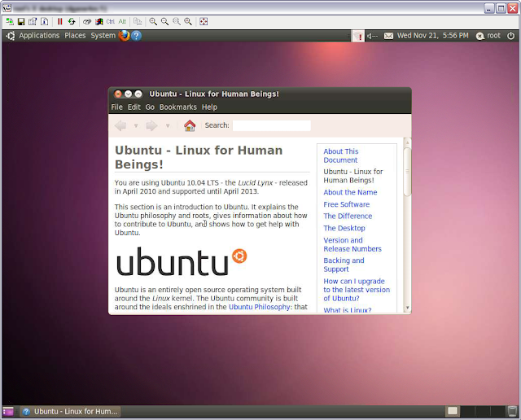Send Ctrl-Alt-Del using the colored flag icon
The width and height of the screenshot is (521, 420).
point(99,22)
